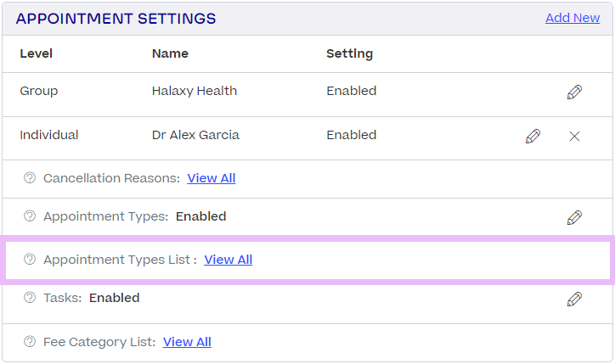Delete the Dr Alex Garcia individual setting
The image size is (615, 364).
(574, 136)
